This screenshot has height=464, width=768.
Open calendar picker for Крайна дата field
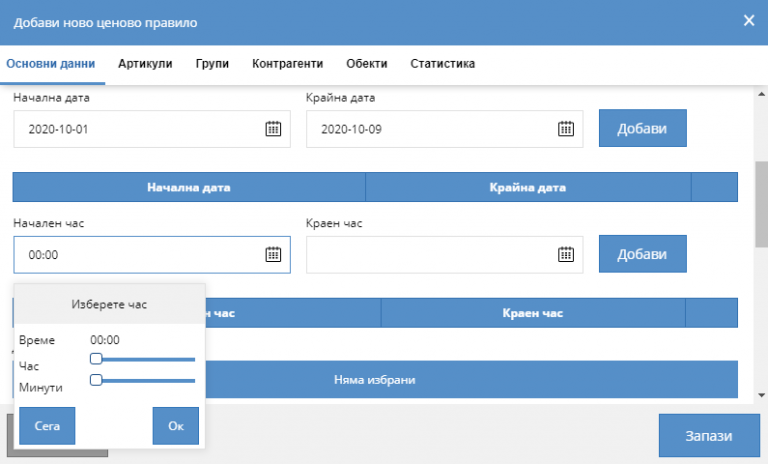(565, 129)
